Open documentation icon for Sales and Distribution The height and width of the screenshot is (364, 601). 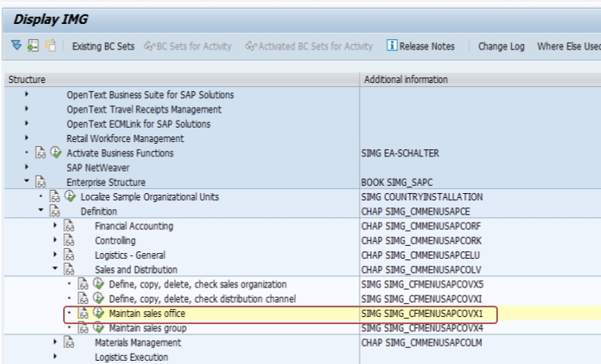pos(69,269)
